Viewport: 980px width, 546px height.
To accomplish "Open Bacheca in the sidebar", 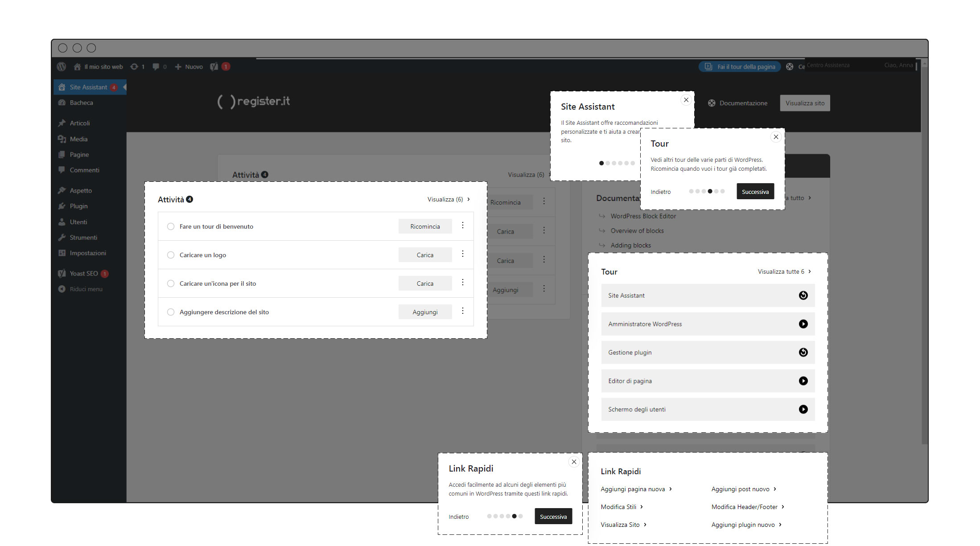I will (x=81, y=103).
